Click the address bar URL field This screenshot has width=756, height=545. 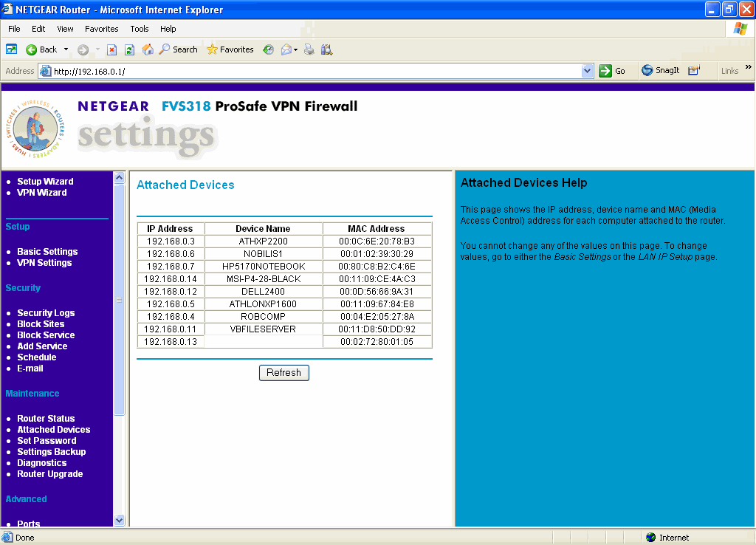pyautogui.click(x=310, y=71)
